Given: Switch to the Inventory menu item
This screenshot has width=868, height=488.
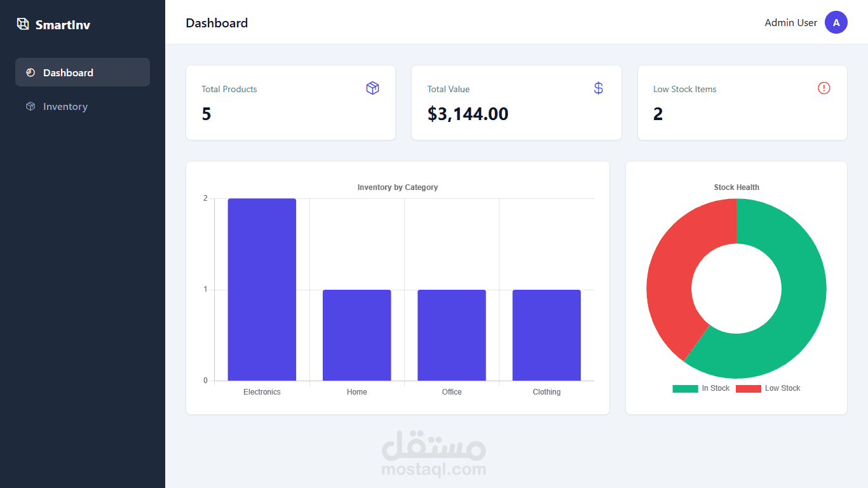Looking at the screenshot, I should [65, 106].
